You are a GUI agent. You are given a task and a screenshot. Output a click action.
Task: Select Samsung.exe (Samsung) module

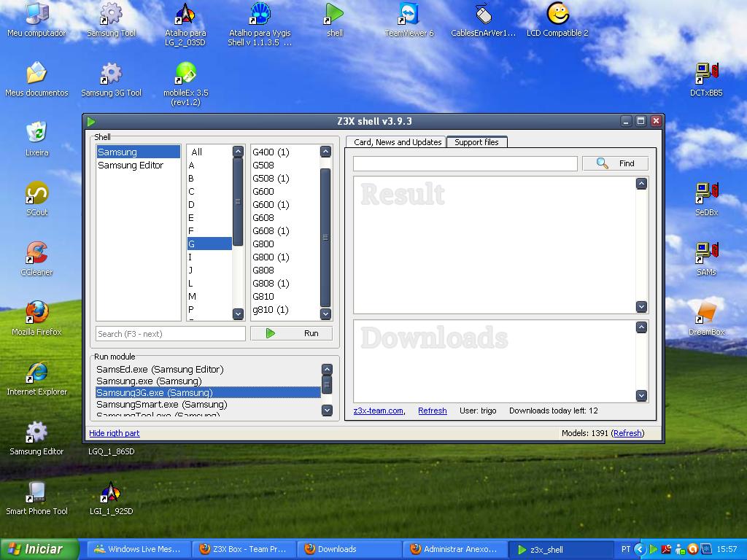click(x=208, y=381)
